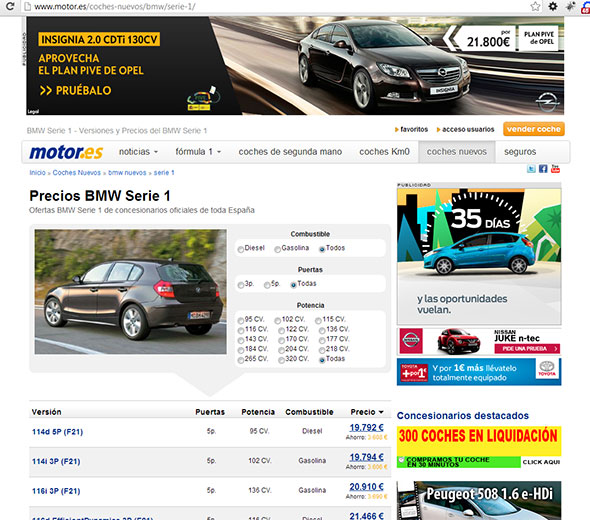Image resolution: width=590 pixels, height=520 pixels.
Task: Open seguros section
Action: [520, 152]
